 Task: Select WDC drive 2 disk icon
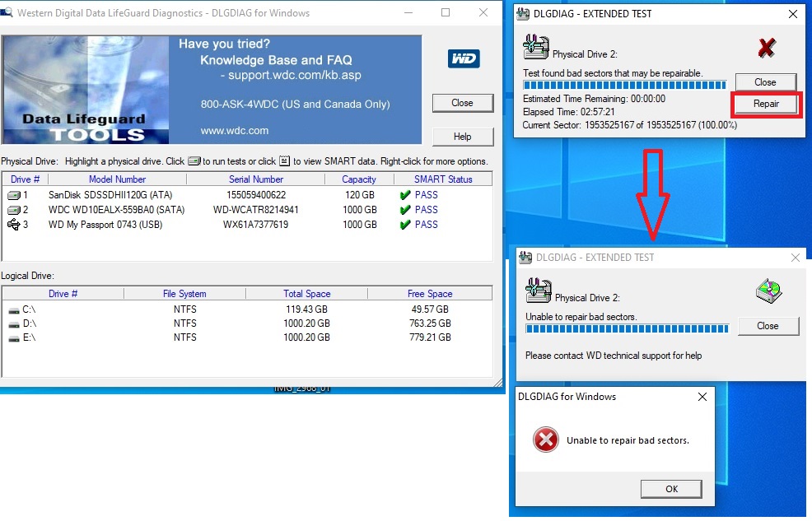click(x=14, y=210)
